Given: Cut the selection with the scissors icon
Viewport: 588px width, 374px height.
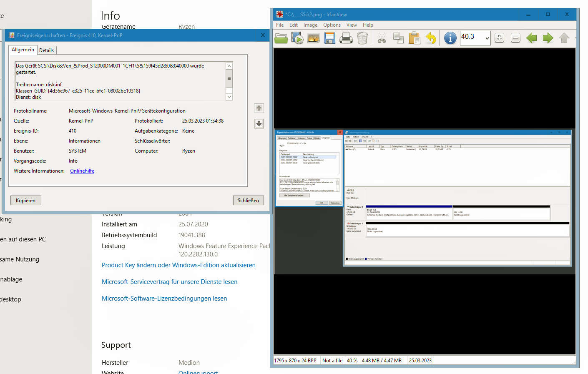Looking at the screenshot, I should coord(382,39).
